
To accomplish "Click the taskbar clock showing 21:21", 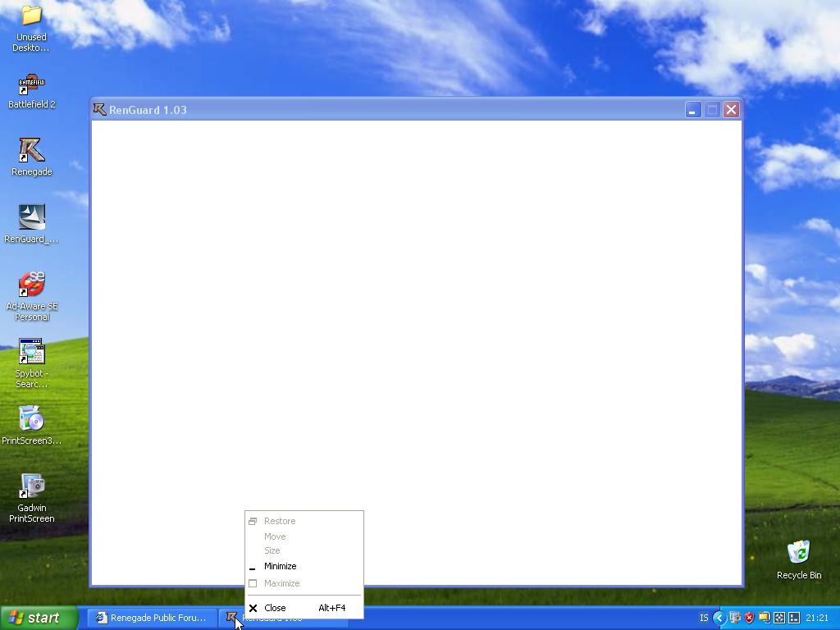I will (816, 618).
